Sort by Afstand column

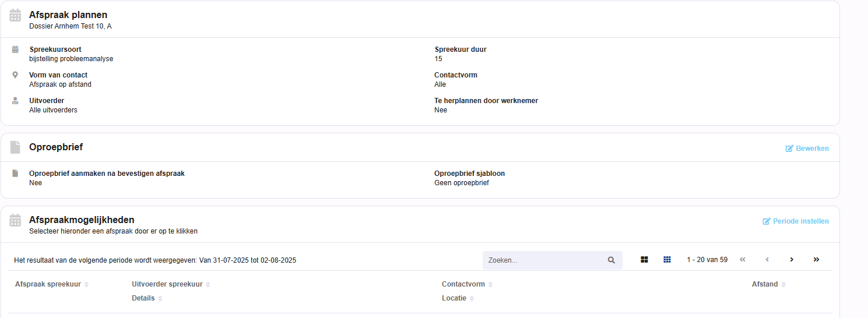pyautogui.click(x=768, y=284)
